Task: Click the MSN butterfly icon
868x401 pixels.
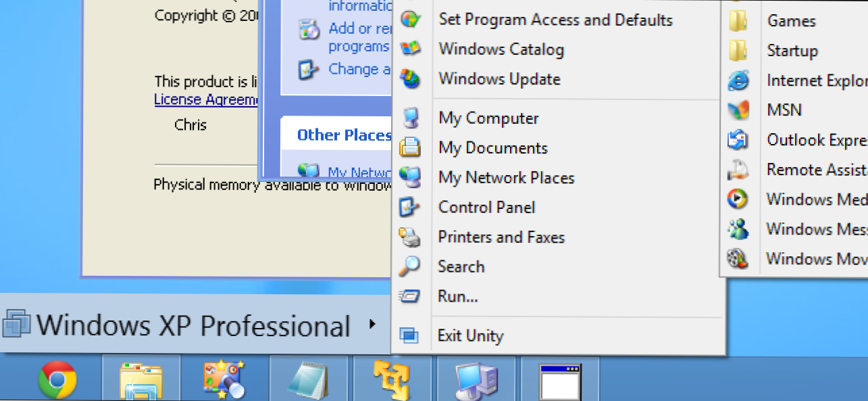Action: click(x=738, y=110)
